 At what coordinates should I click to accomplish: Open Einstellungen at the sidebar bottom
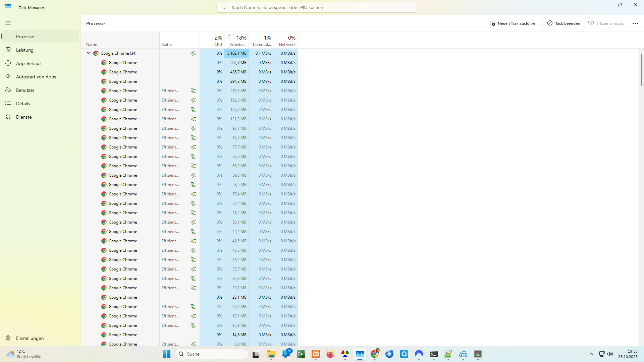[x=30, y=338]
